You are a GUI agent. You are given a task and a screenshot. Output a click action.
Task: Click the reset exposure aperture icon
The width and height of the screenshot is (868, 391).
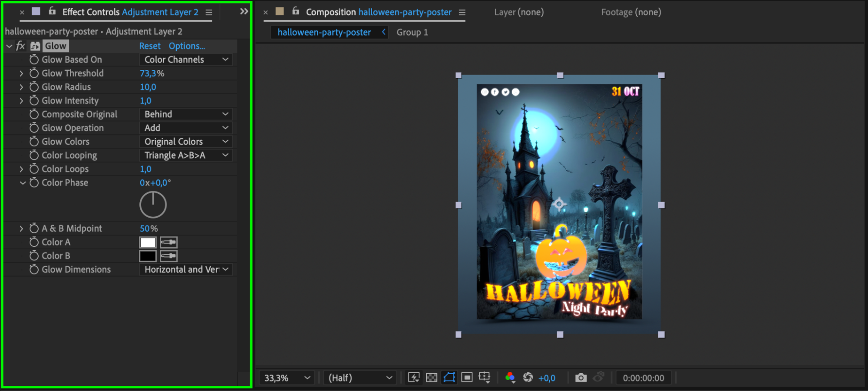click(x=528, y=378)
